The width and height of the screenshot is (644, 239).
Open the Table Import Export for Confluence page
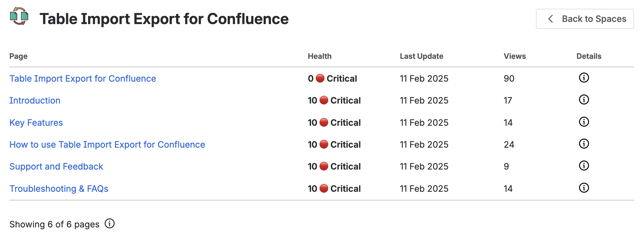click(83, 78)
